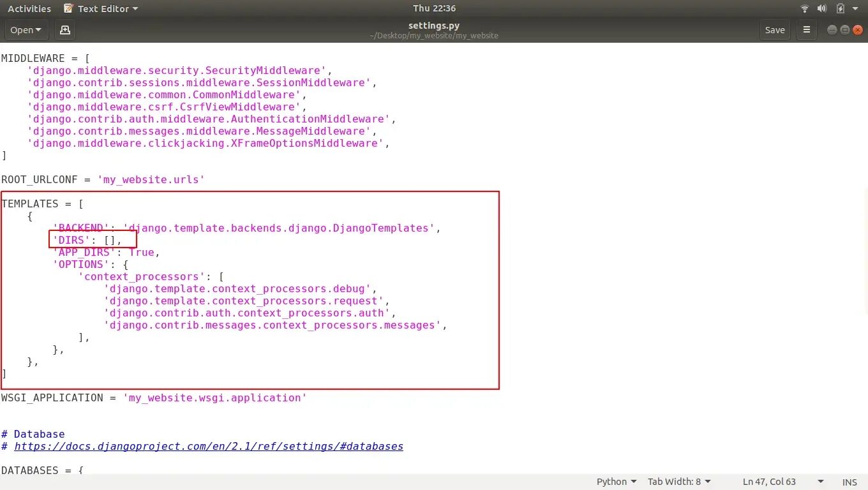Screen dimensions: 868x490
Task: Click the CsrfViewMiddleware entry
Action: coord(167,107)
